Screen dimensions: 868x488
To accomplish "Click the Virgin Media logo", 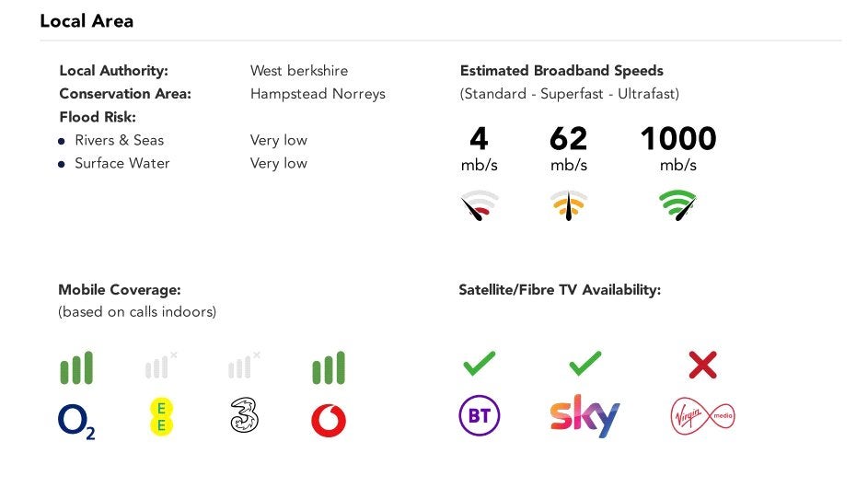I will pyautogui.click(x=702, y=416).
